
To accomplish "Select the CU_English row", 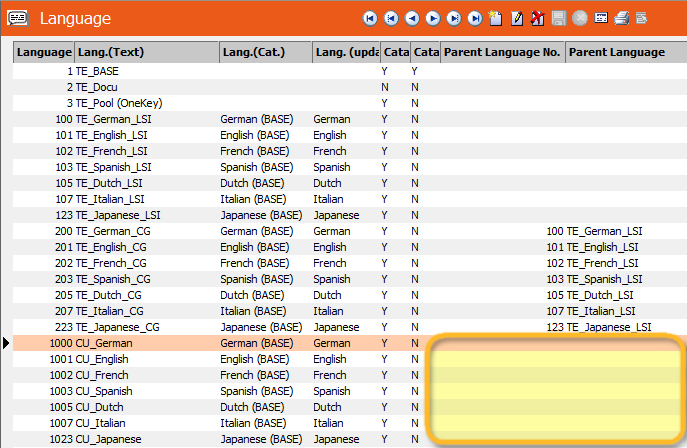I will 350,359.
